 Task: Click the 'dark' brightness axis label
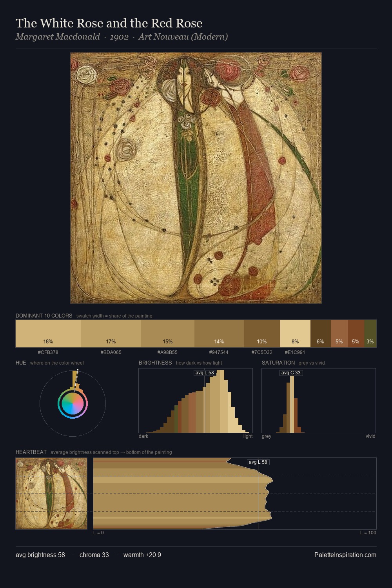pos(143,436)
